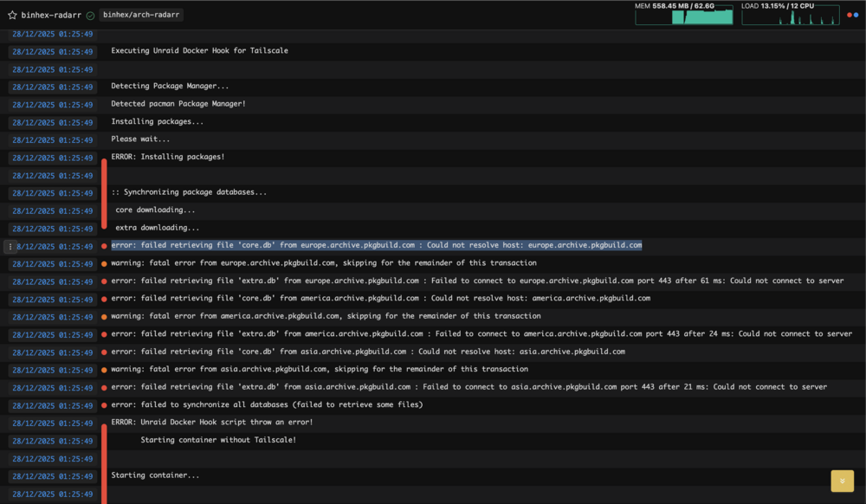The height and width of the screenshot is (504, 866).
Task: Click timestamp of 'Please wait...' row
Action: coord(53,140)
